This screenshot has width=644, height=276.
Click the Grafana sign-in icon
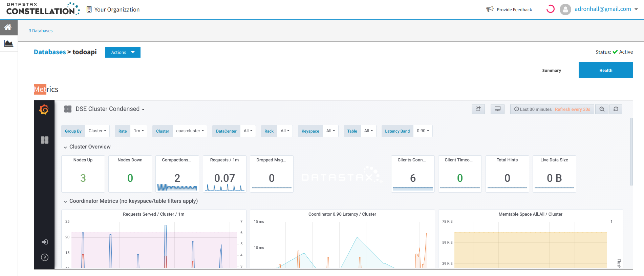click(45, 242)
